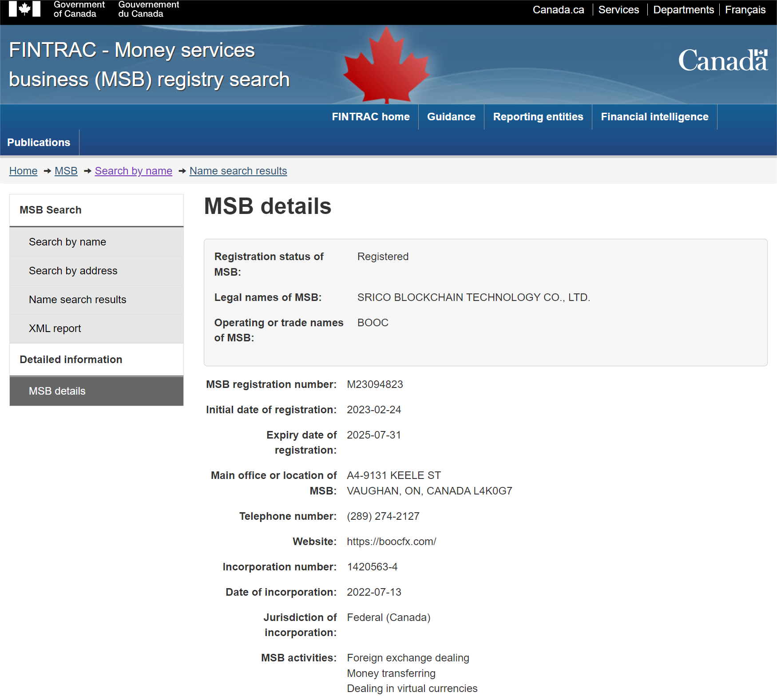
Task: Select Name search results in sidebar
Action: coord(96,300)
